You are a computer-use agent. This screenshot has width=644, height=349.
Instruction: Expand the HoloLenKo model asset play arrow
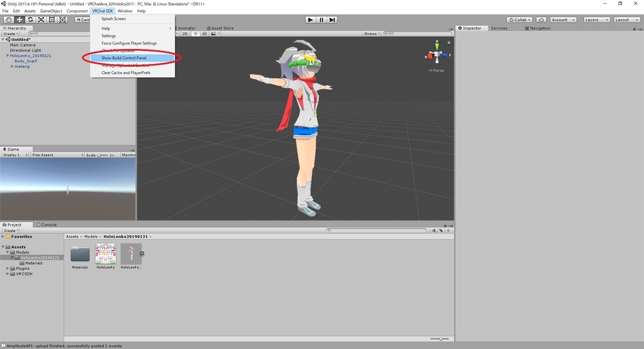tap(142, 253)
